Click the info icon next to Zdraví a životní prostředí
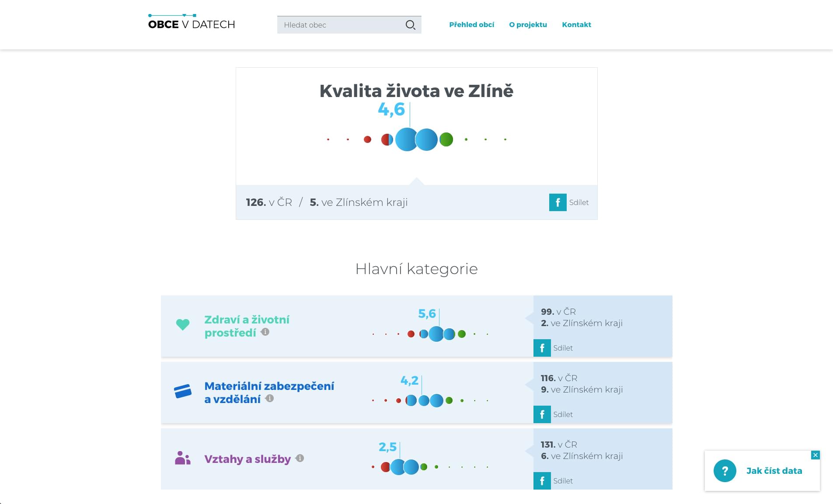 pos(265,332)
